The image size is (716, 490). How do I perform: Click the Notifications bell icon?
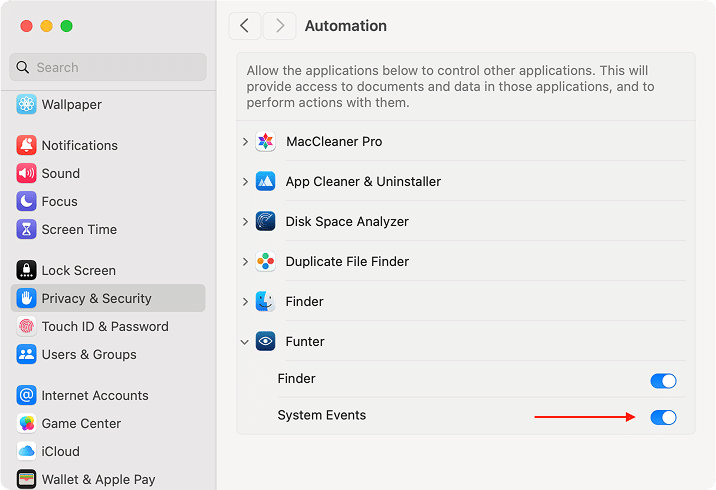click(26, 145)
